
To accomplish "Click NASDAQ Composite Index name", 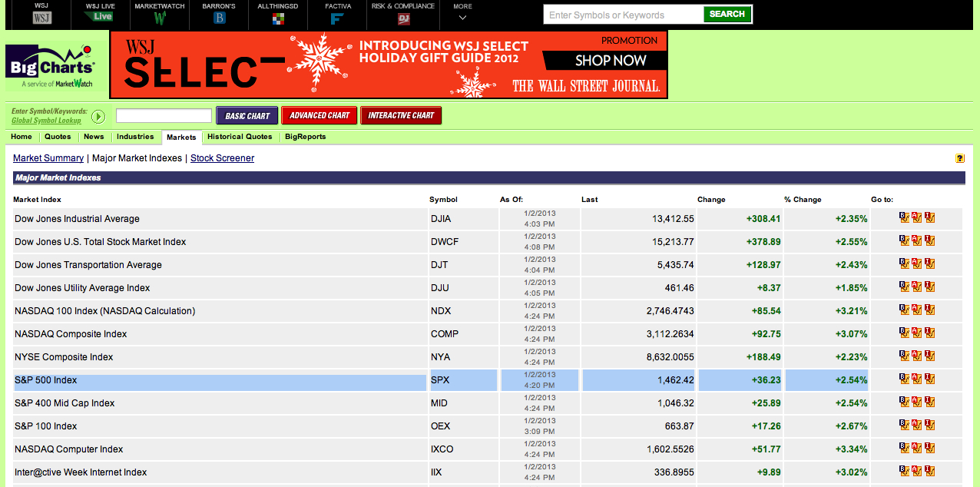I will [71, 334].
